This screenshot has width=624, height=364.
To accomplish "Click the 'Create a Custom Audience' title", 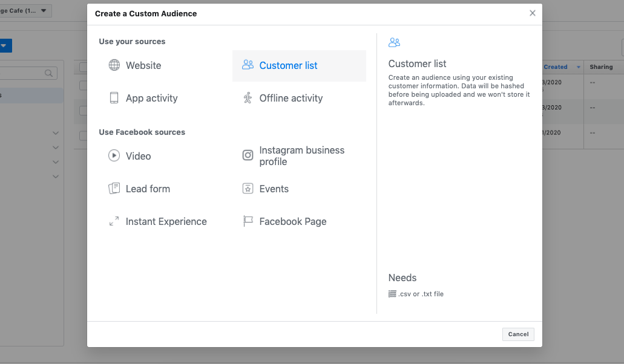I will tap(146, 13).
